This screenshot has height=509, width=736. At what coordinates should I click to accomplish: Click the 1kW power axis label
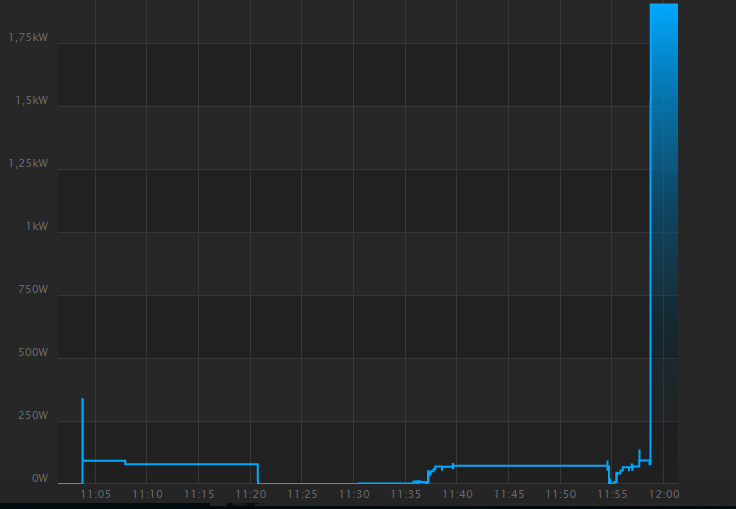pyautogui.click(x=36, y=226)
